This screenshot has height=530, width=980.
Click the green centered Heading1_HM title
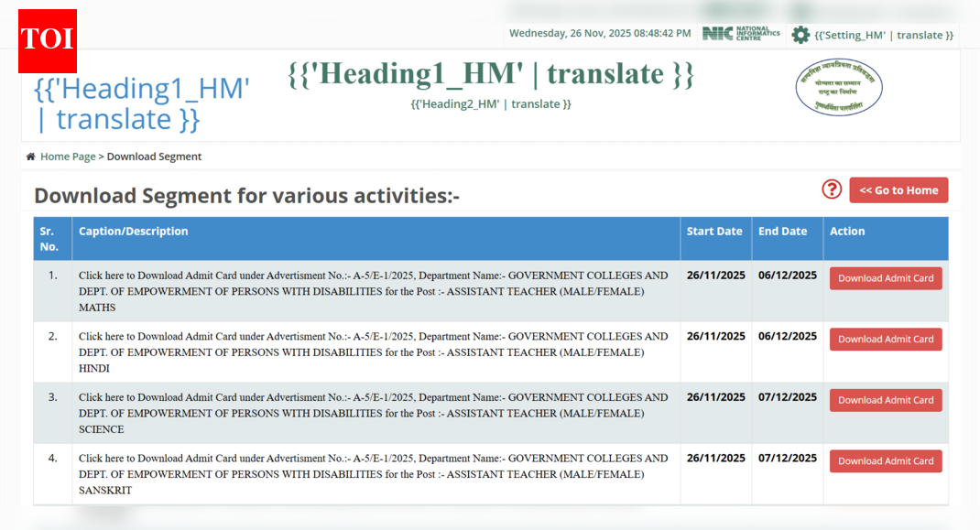pos(491,74)
